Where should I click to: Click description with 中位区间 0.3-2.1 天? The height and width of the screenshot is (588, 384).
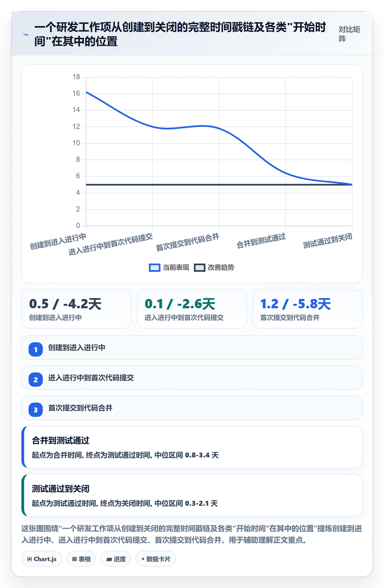125,504
